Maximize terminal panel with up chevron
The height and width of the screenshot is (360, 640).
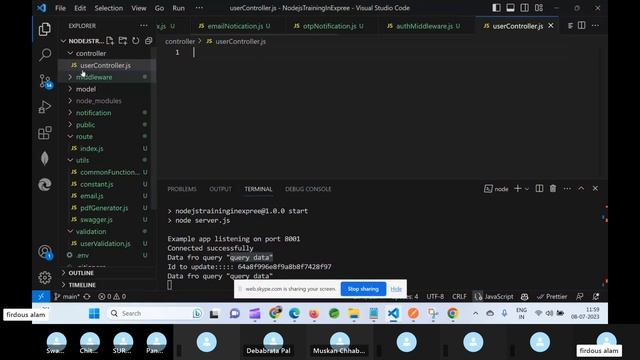click(x=581, y=188)
